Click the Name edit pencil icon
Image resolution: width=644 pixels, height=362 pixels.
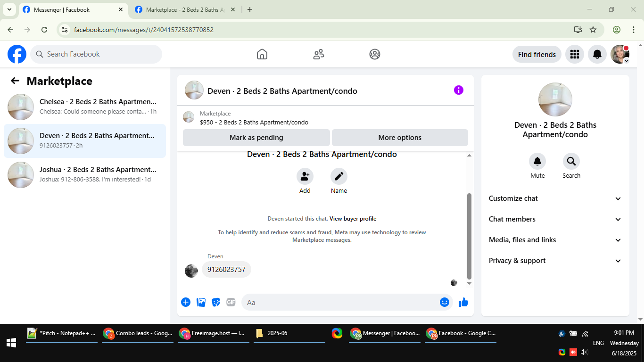339,176
